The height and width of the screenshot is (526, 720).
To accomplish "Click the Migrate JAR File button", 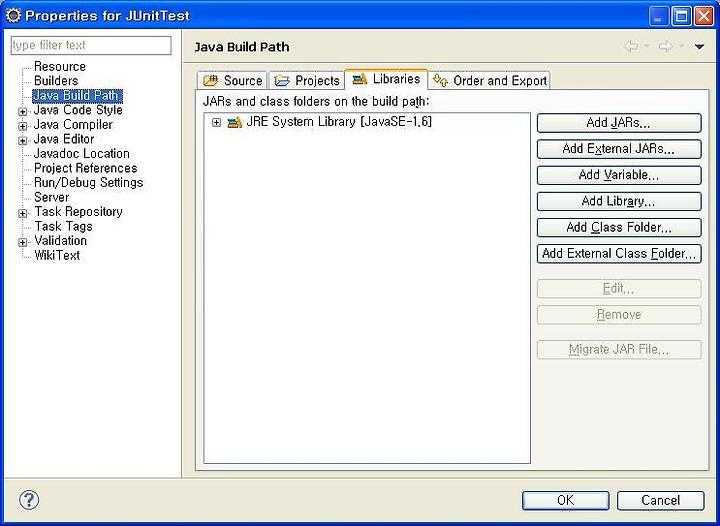I will (x=619, y=350).
